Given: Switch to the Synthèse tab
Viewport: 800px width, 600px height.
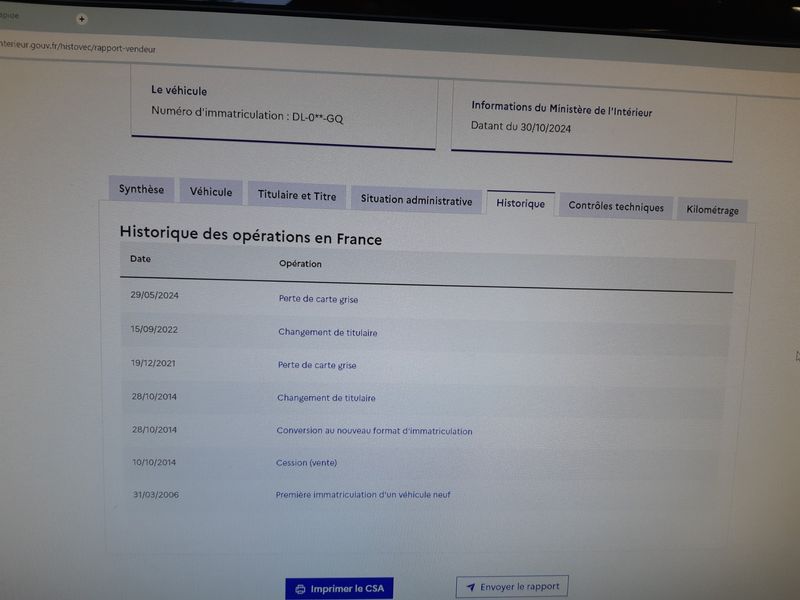Looking at the screenshot, I should tap(141, 189).
